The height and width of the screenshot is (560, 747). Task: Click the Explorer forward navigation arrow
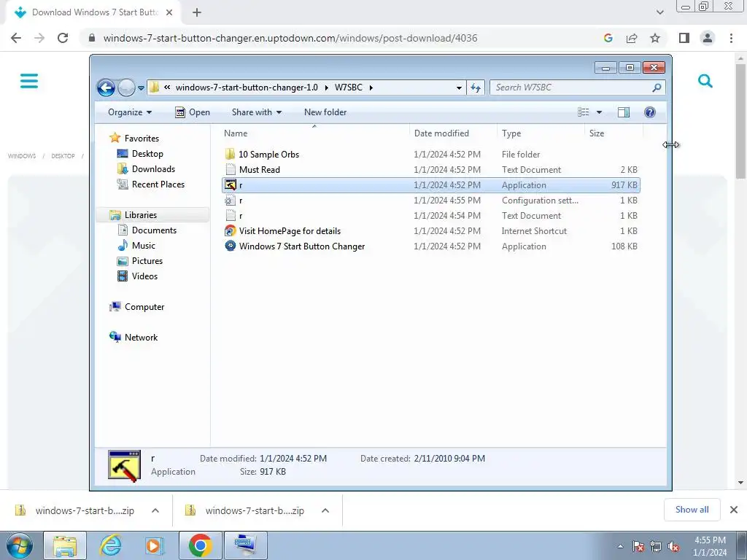[x=126, y=87]
